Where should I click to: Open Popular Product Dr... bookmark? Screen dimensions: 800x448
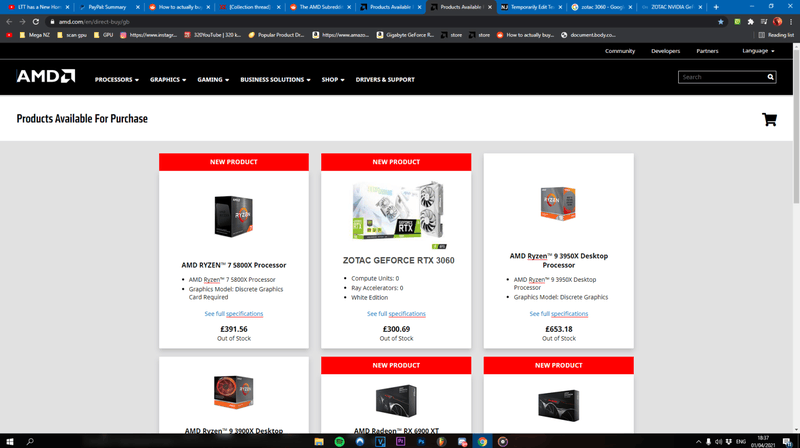pos(277,35)
